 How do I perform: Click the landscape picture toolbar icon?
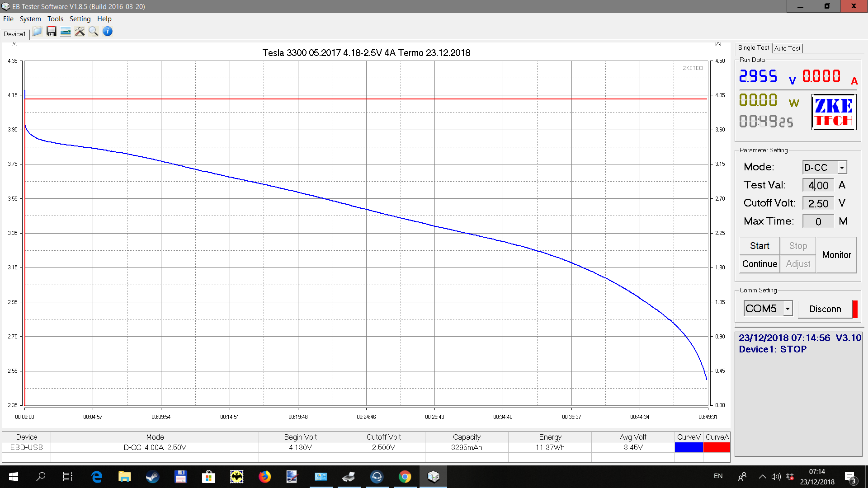coord(66,32)
